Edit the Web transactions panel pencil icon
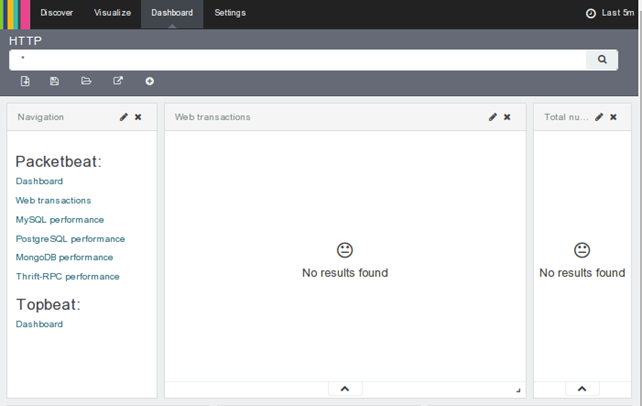 (493, 117)
